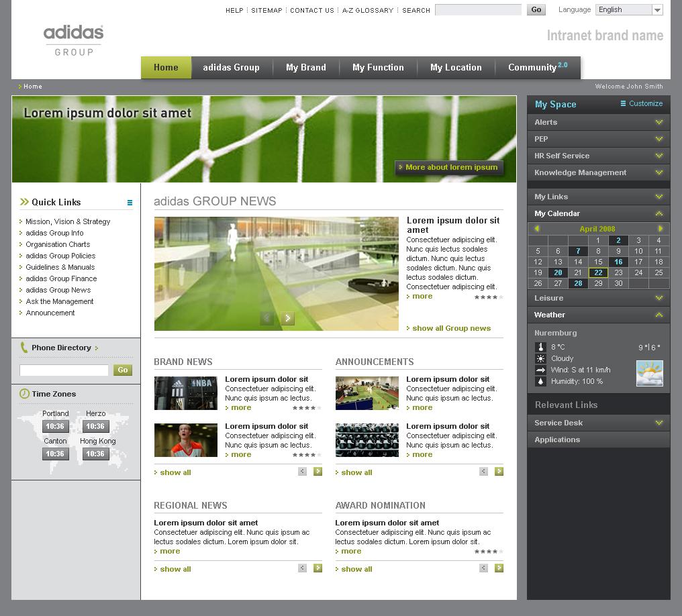Click the top search input field
682x616 pixels.
click(478, 9)
